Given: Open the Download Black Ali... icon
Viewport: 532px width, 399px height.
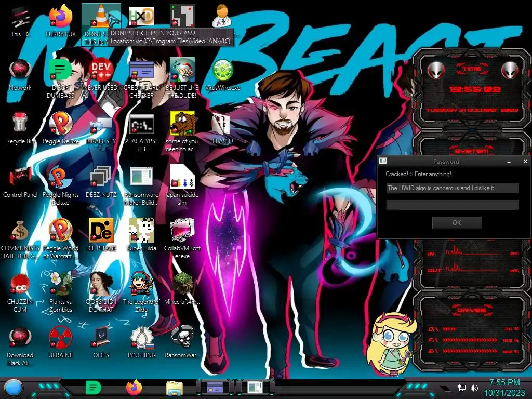Looking at the screenshot, I should [x=20, y=347].
